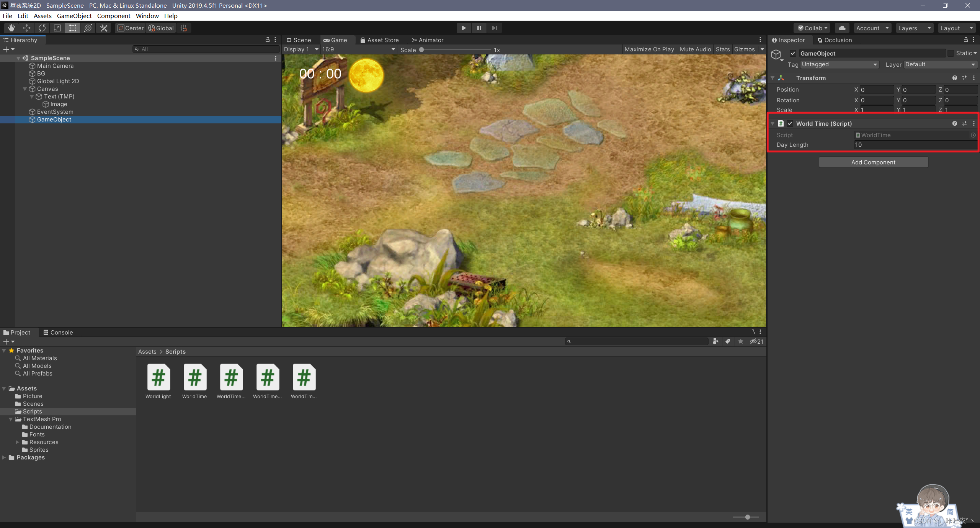Toggle Mute Audio
980x528 pixels.
pyautogui.click(x=695, y=49)
